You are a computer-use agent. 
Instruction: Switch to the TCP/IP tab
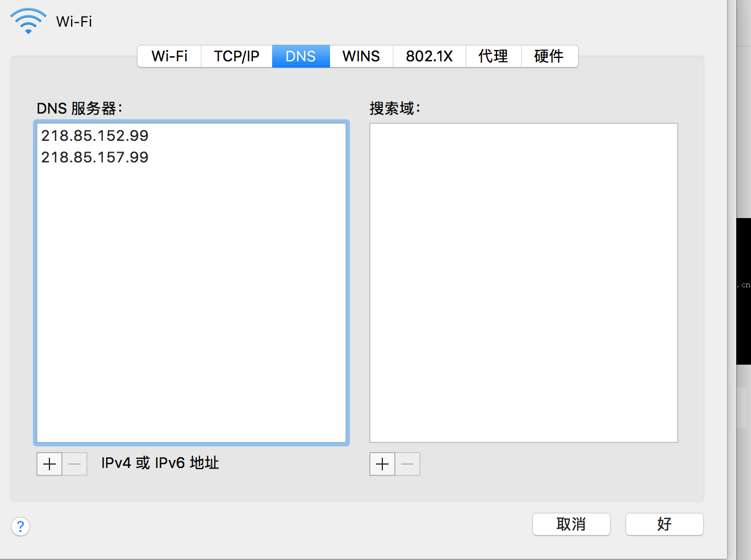tap(237, 56)
